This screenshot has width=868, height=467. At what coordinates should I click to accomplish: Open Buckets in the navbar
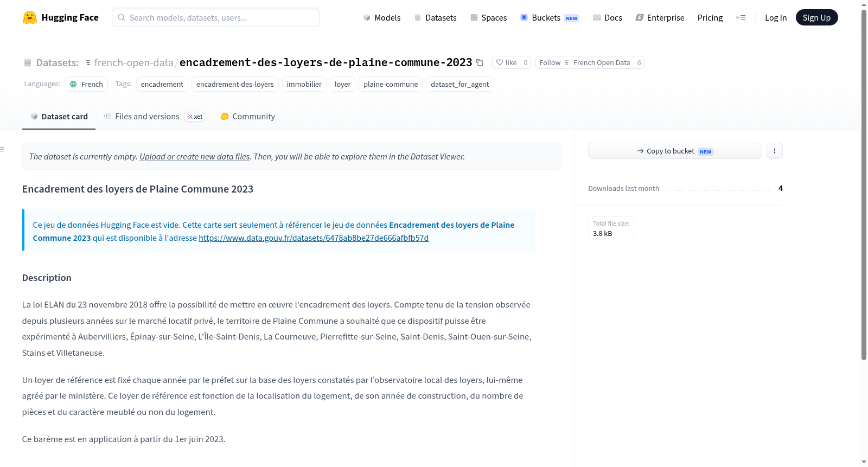(550, 18)
